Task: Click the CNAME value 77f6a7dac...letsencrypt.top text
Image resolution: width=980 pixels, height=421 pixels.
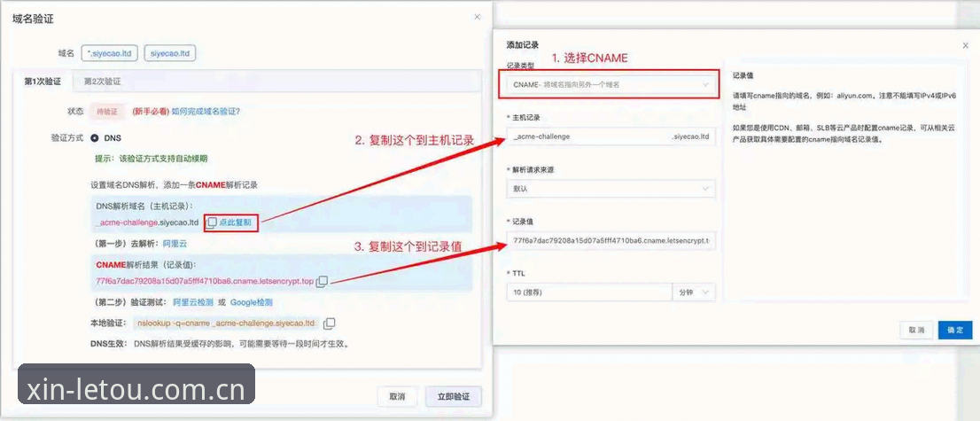Action: pyautogui.click(x=205, y=282)
